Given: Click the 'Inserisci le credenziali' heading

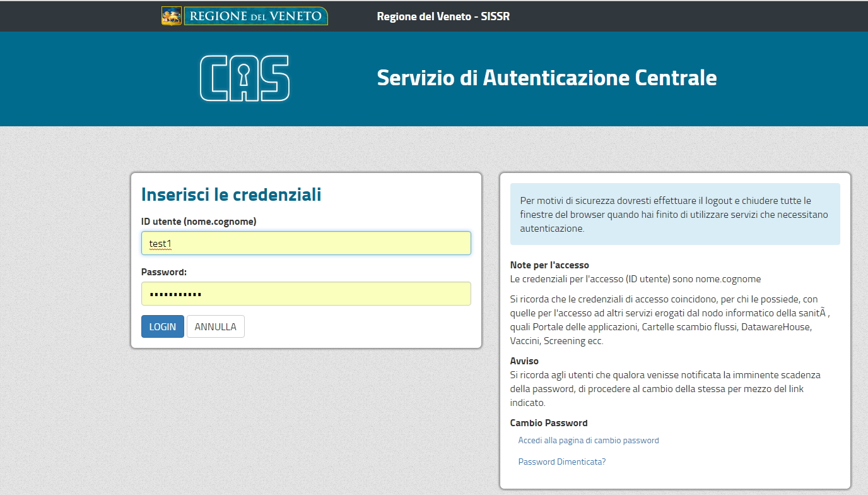Looking at the screenshot, I should click(x=231, y=194).
